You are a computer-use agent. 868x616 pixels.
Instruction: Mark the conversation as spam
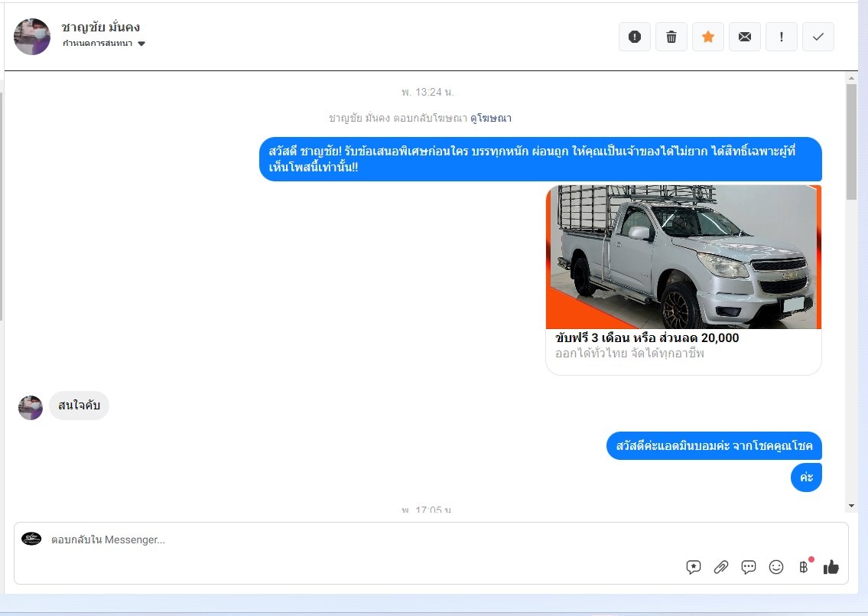coord(634,37)
